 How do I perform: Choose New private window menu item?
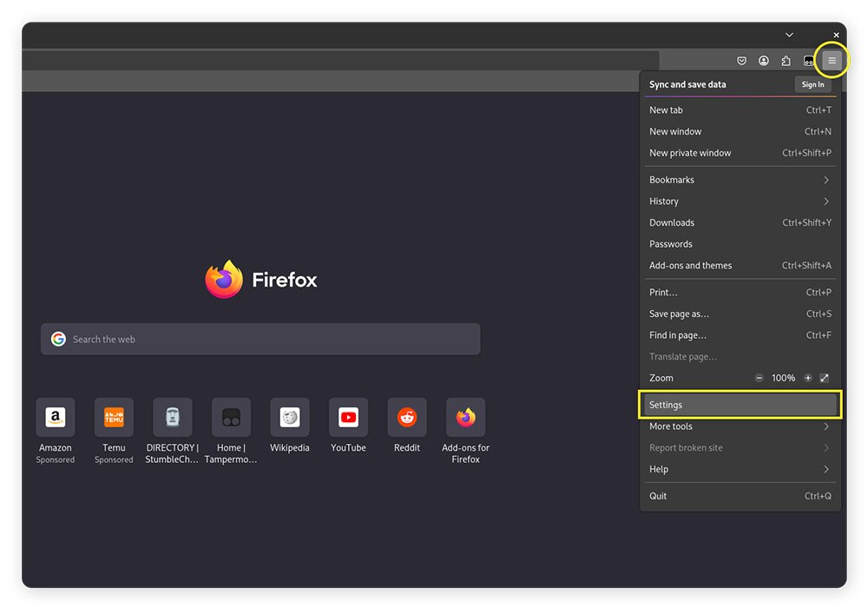point(740,153)
